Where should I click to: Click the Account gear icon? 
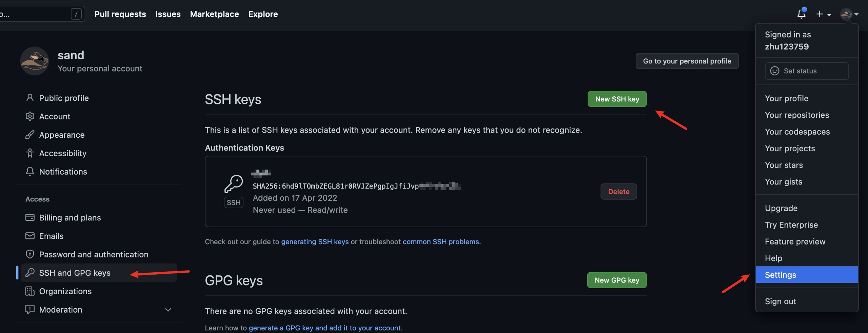pyautogui.click(x=30, y=116)
